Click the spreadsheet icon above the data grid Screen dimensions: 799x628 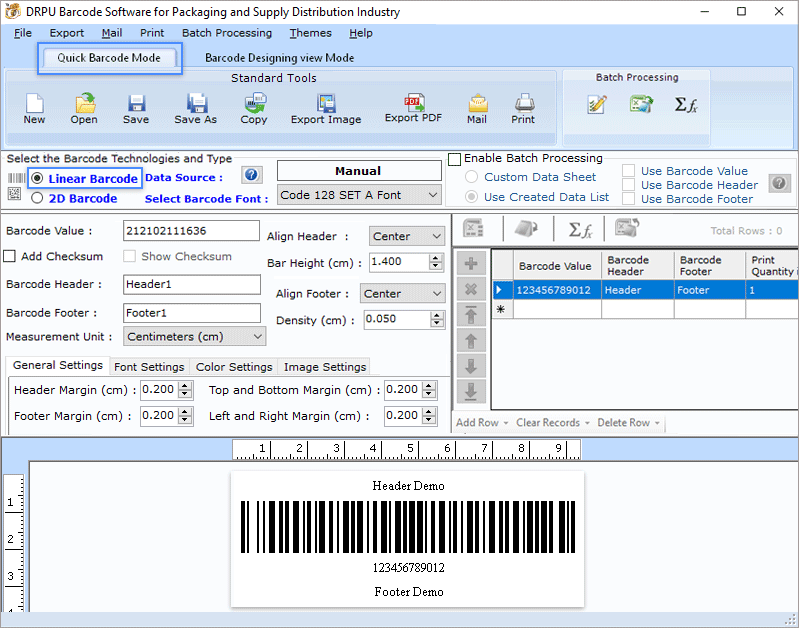[x=473, y=228]
